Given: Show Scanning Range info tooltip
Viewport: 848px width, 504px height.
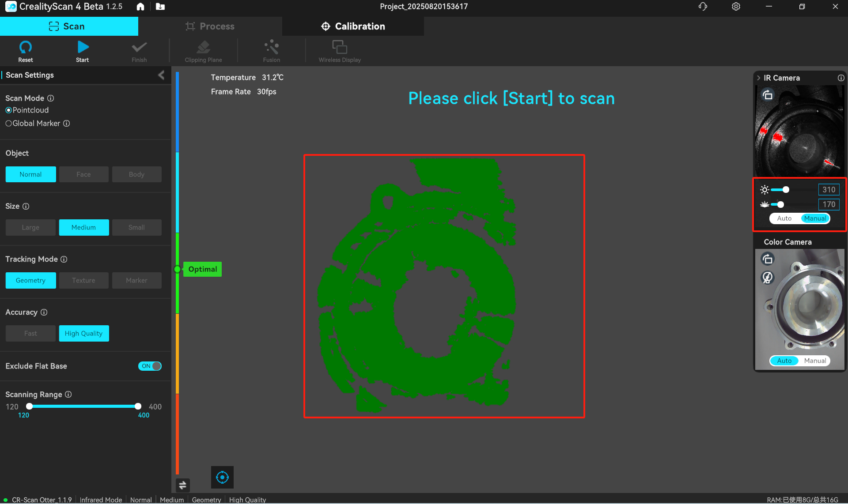Looking at the screenshot, I should point(68,395).
